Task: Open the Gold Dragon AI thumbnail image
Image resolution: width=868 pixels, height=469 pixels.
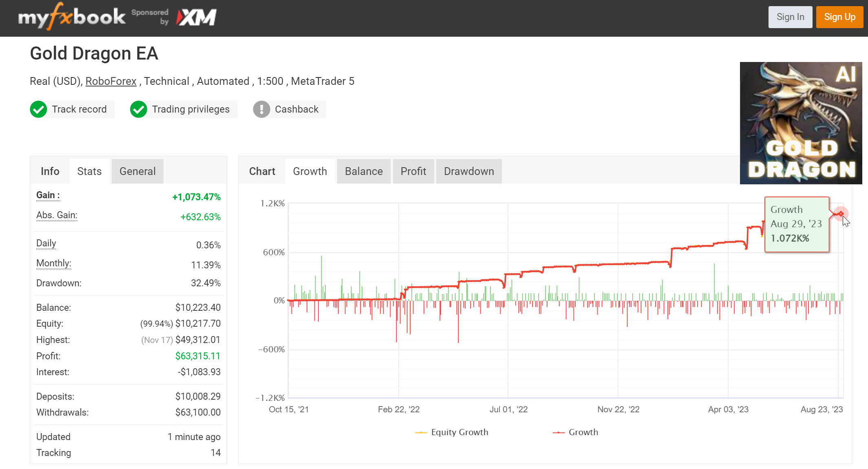Action: [801, 123]
